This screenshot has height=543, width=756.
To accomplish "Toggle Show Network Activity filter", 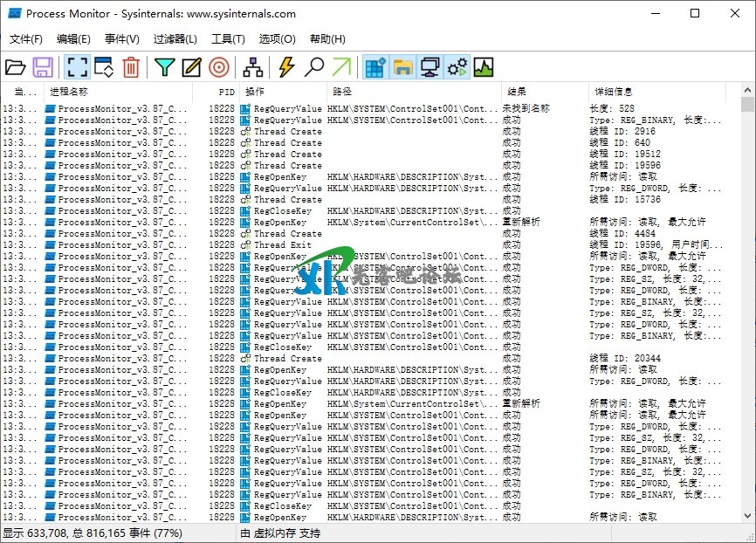I will (430, 66).
